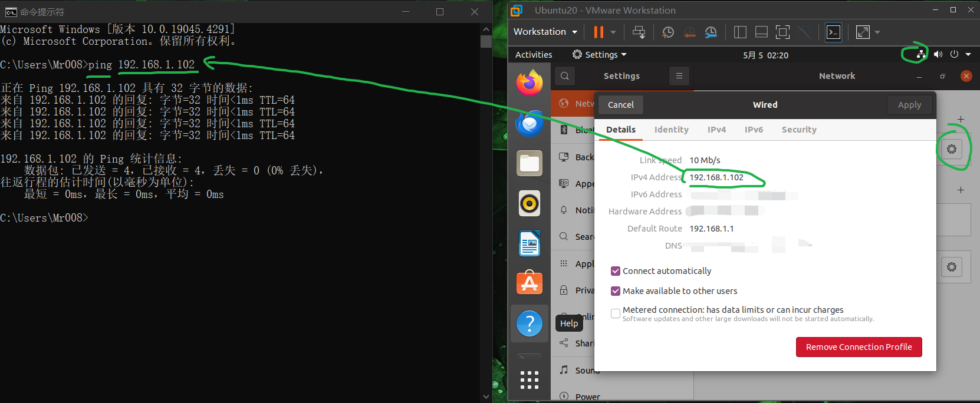Viewport: 980px width, 403px height.
Task: Click the Send Ctrl+Alt+Del toolbar icon
Action: point(639,32)
